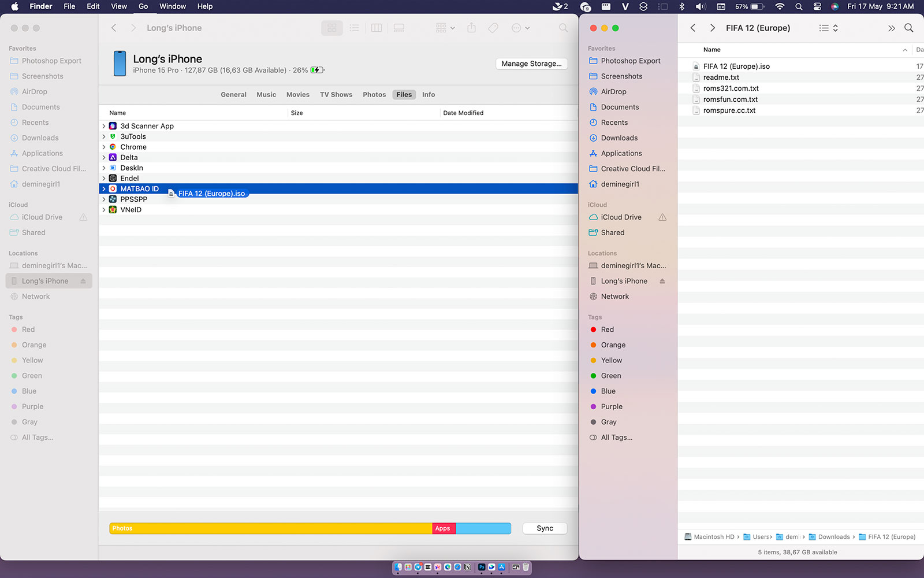Select readme.txt file
Image resolution: width=924 pixels, height=578 pixels.
click(721, 77)
